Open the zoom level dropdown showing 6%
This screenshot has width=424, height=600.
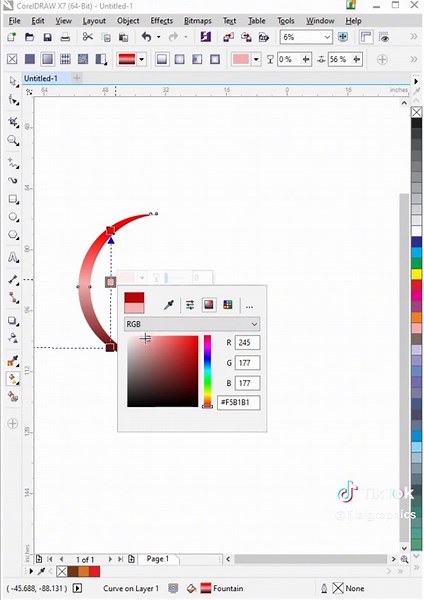click(327, 37)
